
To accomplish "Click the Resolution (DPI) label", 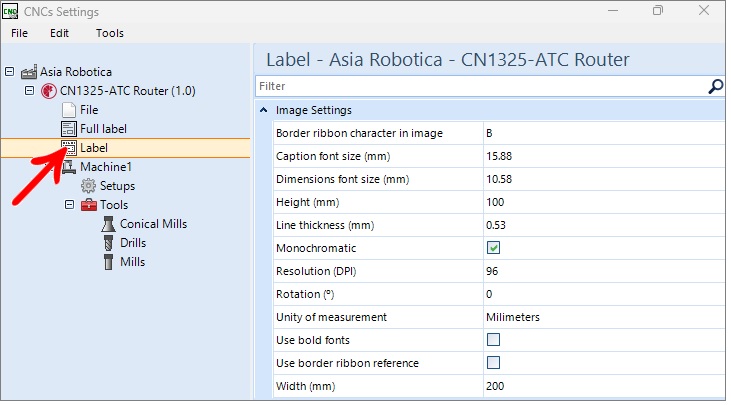I will click(x=316, y=271).
